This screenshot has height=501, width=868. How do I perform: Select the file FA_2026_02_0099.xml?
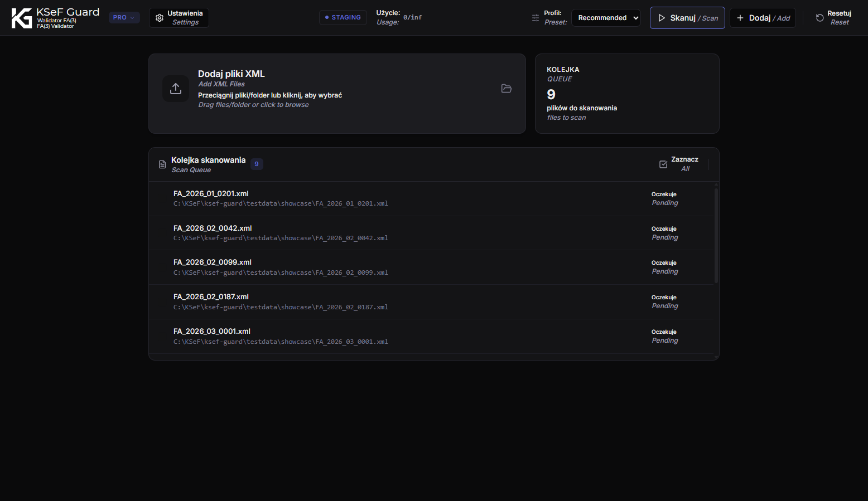point(432,267)
